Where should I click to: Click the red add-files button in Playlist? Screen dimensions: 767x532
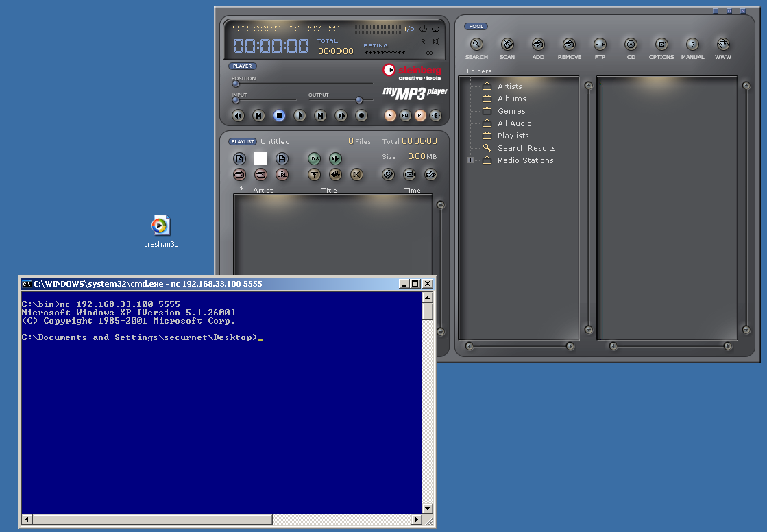[x=239, y=174]
